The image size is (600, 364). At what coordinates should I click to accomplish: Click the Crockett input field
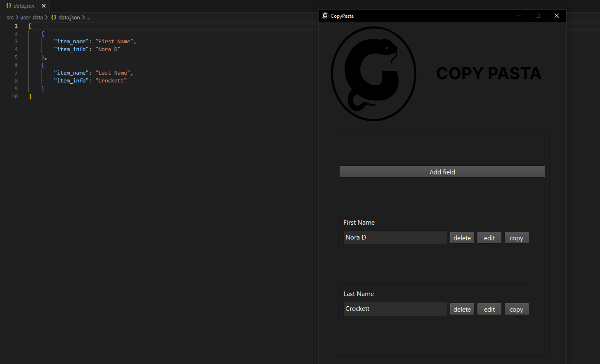coord(395,309)
